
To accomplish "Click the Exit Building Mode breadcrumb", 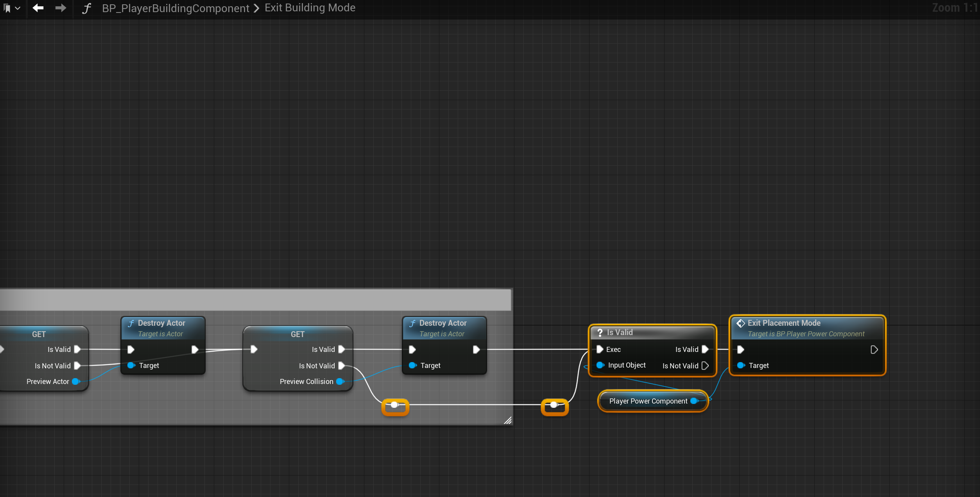I will [310, 8].
